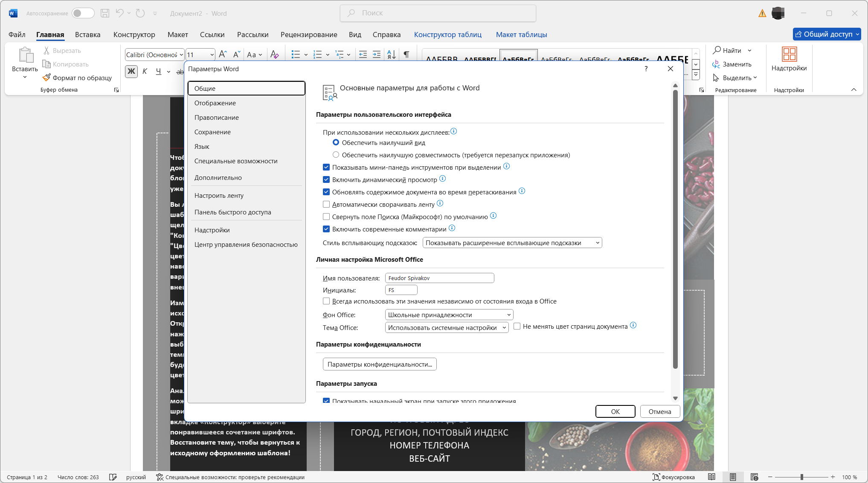Switch to Read Mode view icon

711,477
